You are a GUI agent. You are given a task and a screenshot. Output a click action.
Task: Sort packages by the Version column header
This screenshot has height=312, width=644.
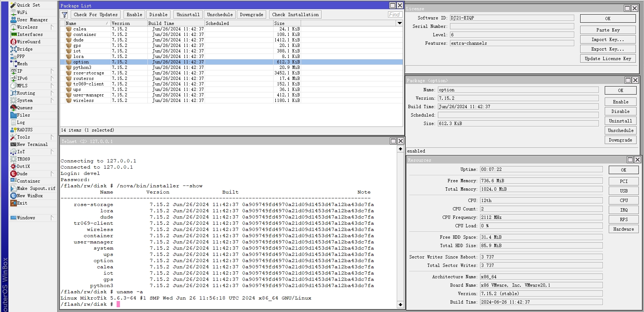point(128,23)
